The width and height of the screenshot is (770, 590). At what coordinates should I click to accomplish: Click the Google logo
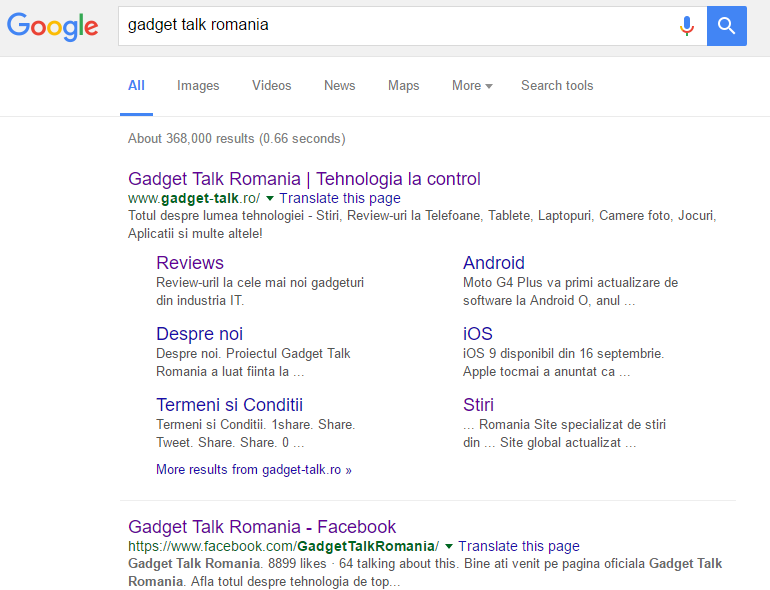tap(53, 26)
